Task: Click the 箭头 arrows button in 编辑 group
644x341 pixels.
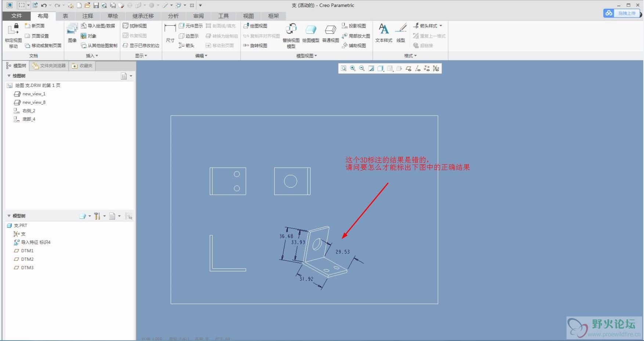Action: [187, 45]
